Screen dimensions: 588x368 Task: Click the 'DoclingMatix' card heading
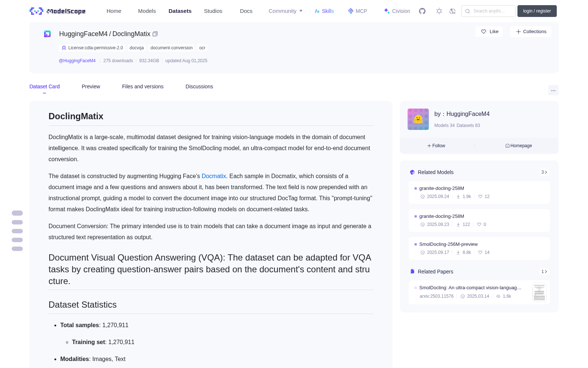(x=76, y=116)
